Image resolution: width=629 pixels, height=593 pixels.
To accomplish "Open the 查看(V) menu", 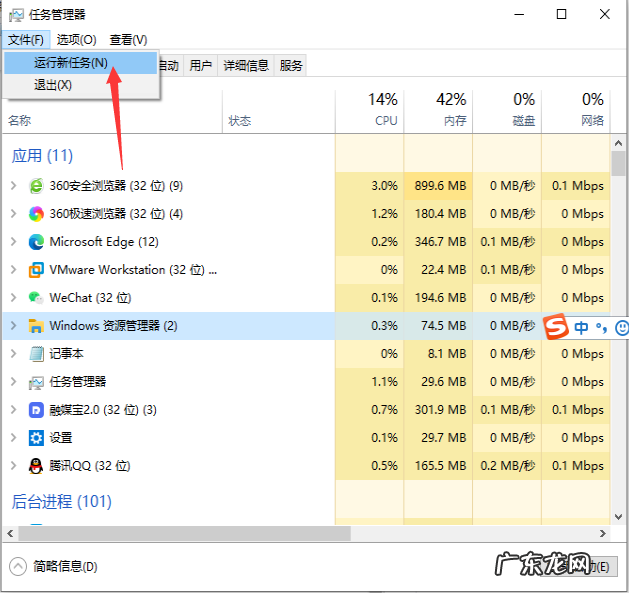I will click(x=128, y=40).
